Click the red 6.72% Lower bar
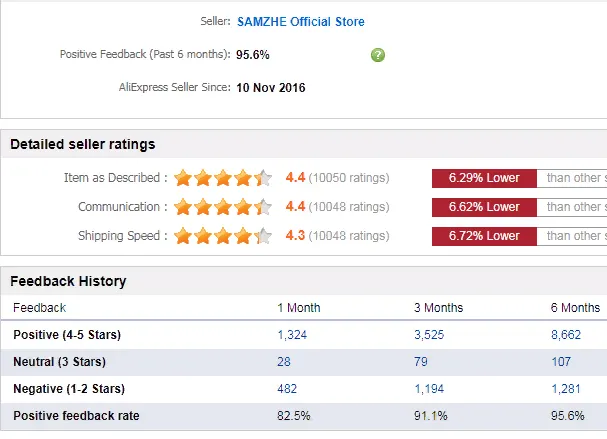The width and height of the screenshot is (607, 439). tap(484, 236)
